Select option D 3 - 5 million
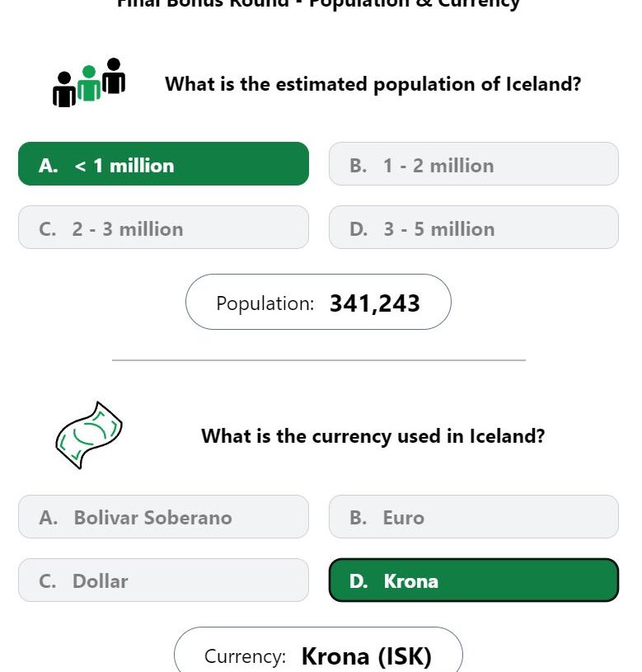The width and height of the screenshot is (642, 672). (x=474, y=227)
